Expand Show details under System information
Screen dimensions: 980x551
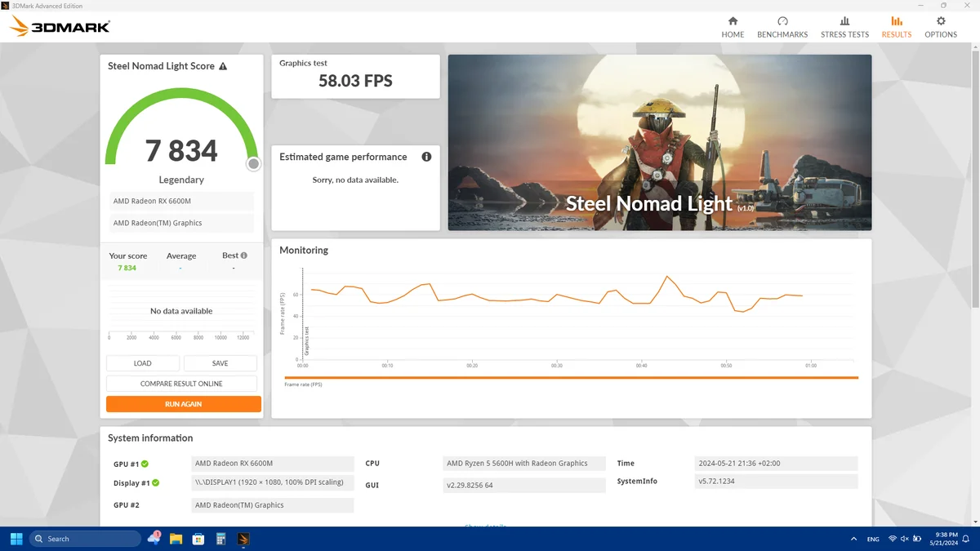[x=486, y=527]
